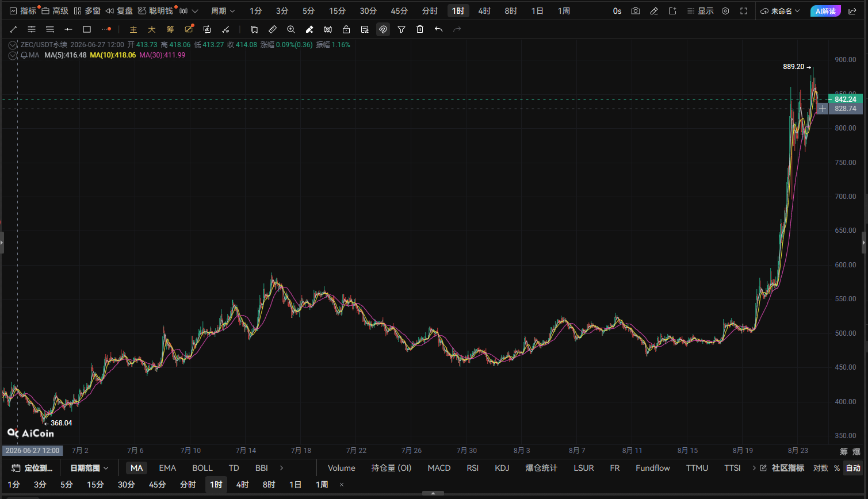Collapse the ZEC/USDT legend row

13,45
